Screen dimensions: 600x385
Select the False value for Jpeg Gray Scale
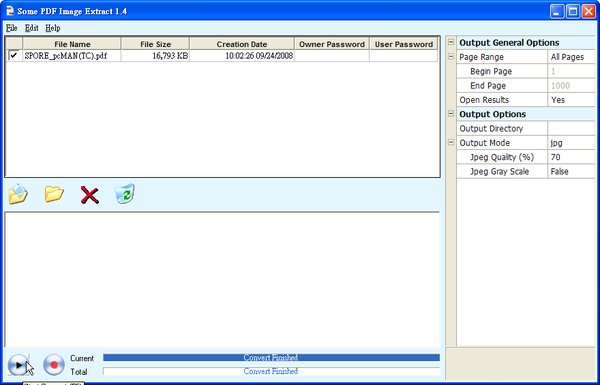(x=571, y=171)
